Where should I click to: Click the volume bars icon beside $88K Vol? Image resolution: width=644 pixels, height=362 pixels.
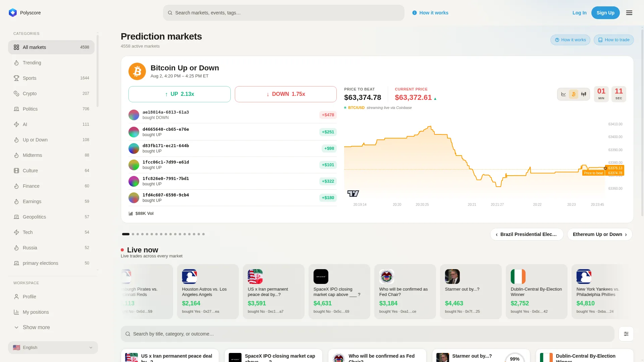131,214
